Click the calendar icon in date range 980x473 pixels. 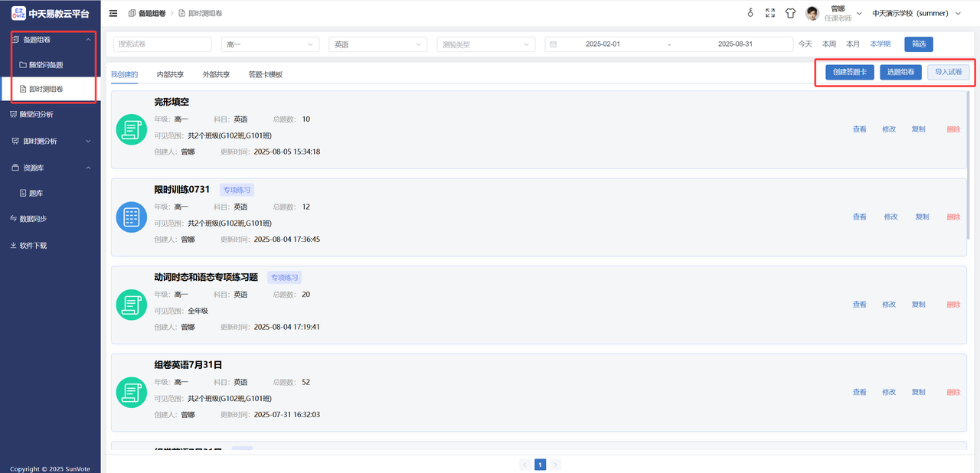tap(553, 44)
